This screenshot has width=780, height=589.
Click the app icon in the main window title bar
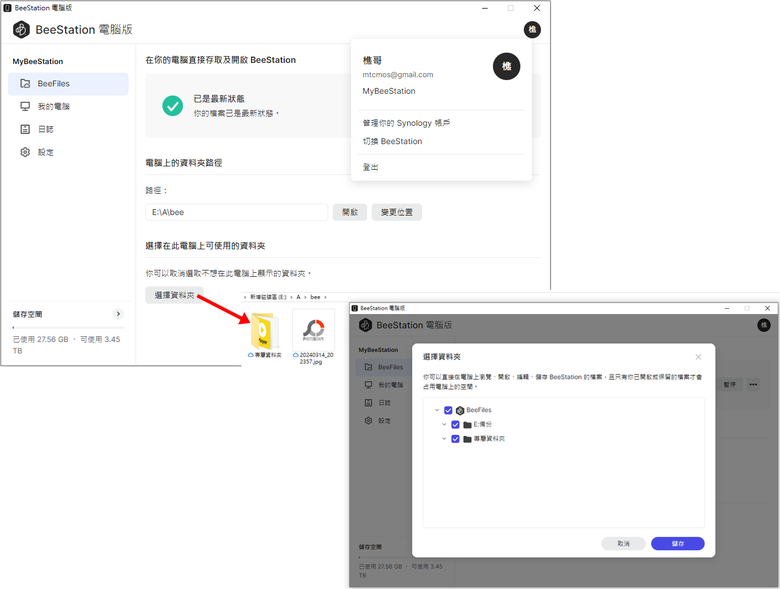coord(7,8)
